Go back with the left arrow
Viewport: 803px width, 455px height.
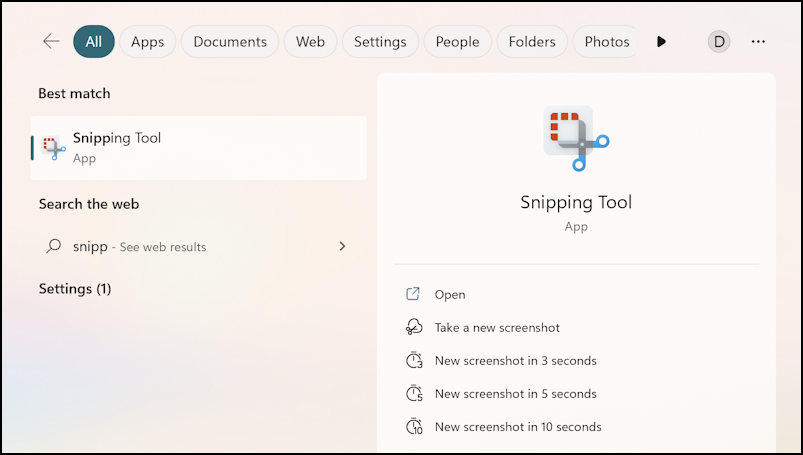tap(51, 41)
